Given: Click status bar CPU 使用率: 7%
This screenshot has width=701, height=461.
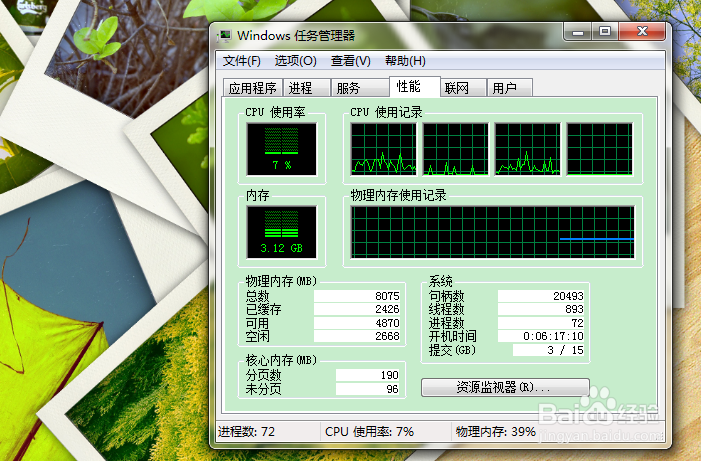Looking at the screenshot, I should 369,431.
